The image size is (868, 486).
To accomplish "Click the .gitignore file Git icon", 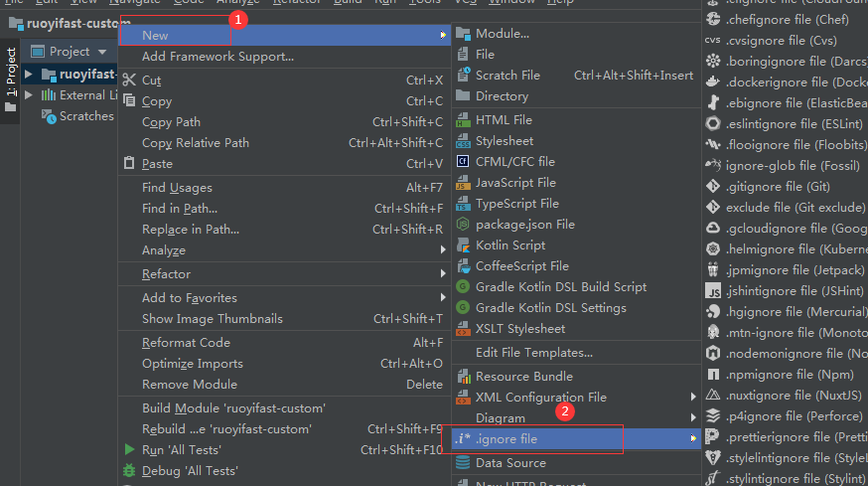I will (713, 186).
